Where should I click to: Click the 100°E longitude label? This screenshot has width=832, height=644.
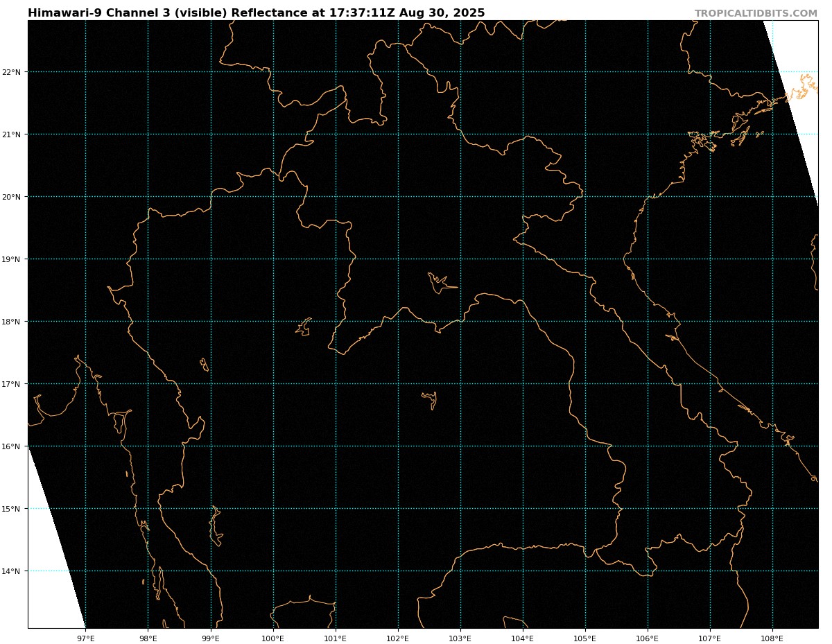273,638
